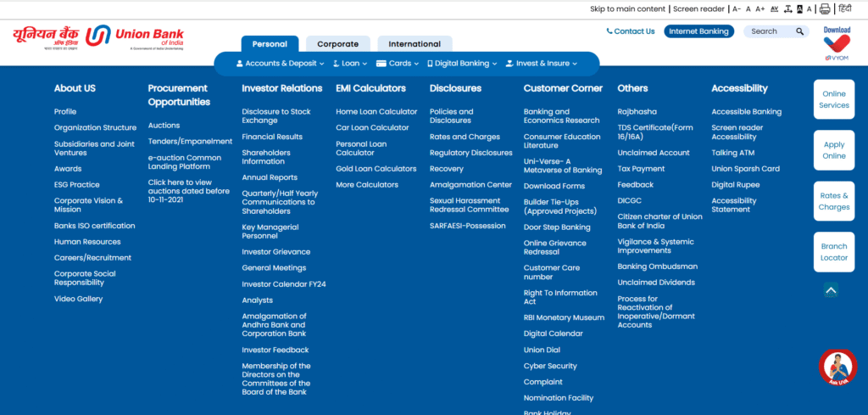Toggle the high-contrast black A icon
This screenshot has width=868, height=415.
799,8
